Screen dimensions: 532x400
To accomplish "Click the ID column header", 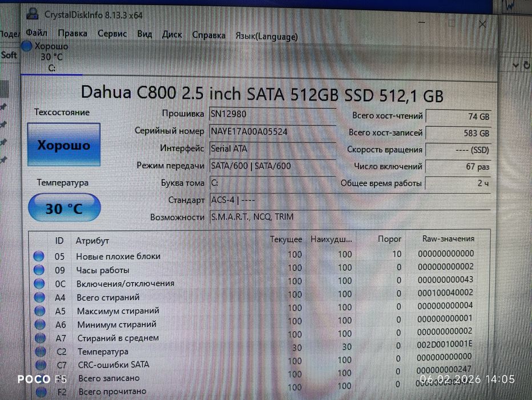I will 59,241.
